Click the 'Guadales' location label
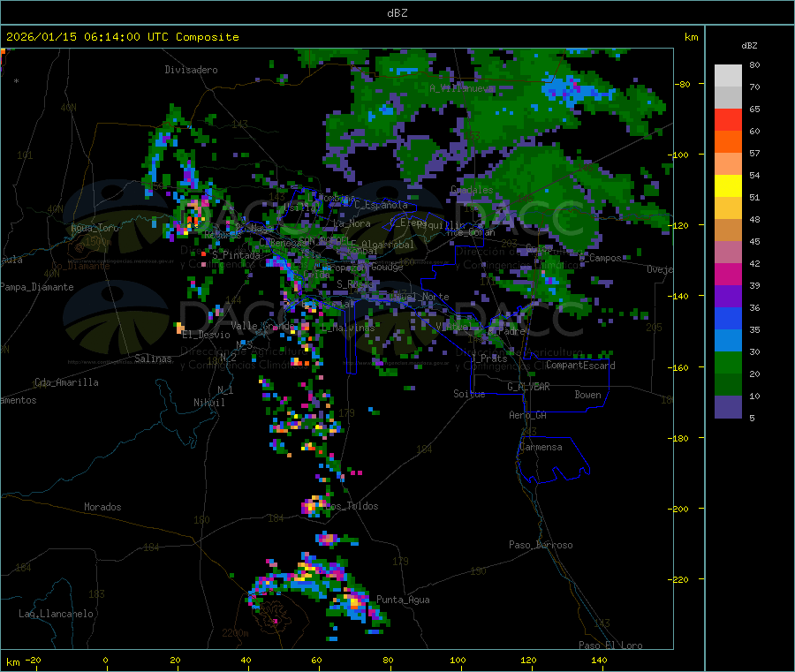This screenshot has width=795, height=672. pyautogui.click(x=472, y=190)
